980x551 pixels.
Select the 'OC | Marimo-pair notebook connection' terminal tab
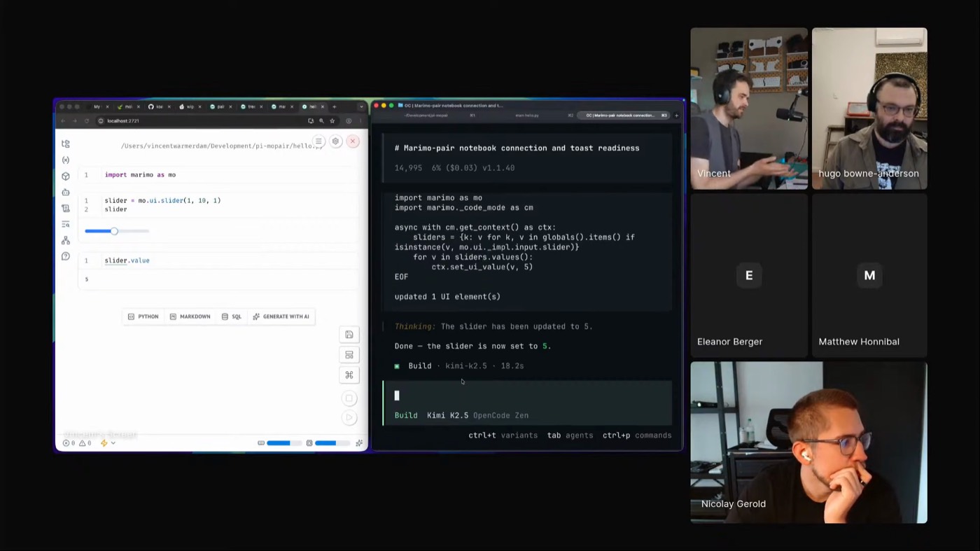pos(623,115)
